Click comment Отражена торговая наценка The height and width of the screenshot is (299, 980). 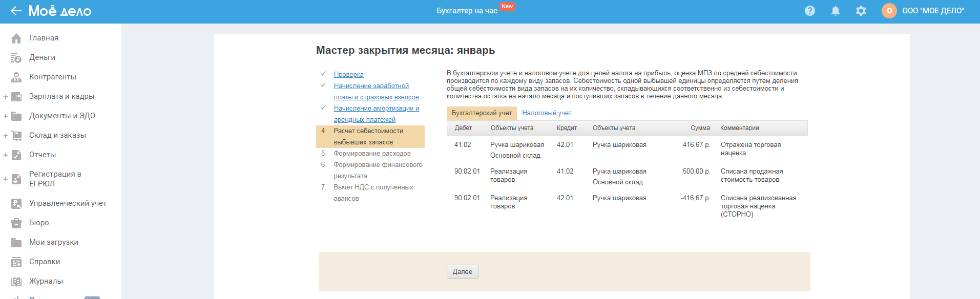click(x=750, y=149)
